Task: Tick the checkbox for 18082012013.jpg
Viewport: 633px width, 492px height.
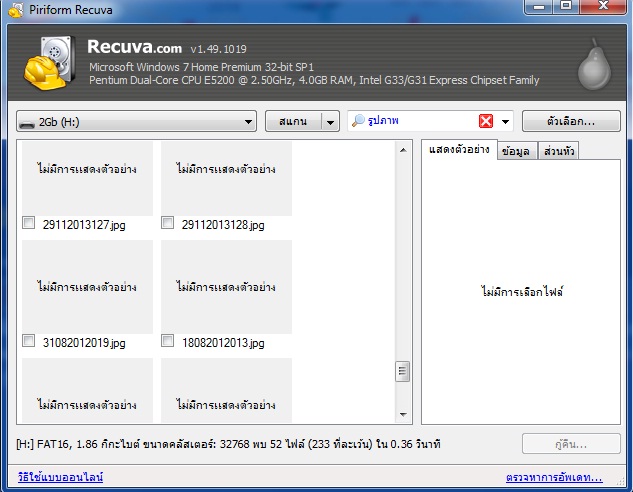Action: (167, 341)
